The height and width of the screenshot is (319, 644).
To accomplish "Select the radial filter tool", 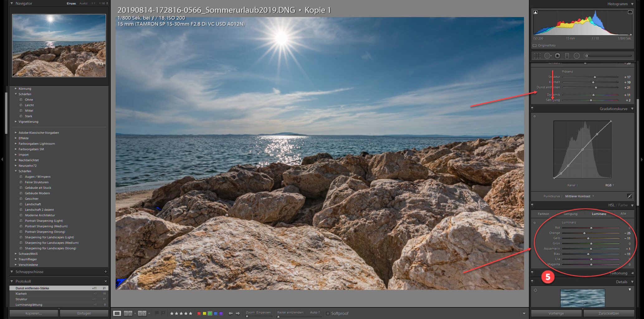I will [x=577, y=56].
